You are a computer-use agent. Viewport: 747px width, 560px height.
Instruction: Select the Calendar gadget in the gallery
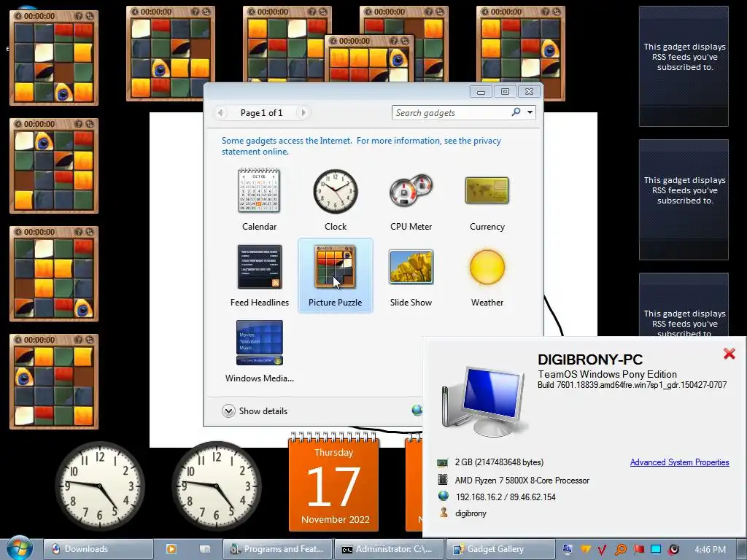click(x=259, y=190)
